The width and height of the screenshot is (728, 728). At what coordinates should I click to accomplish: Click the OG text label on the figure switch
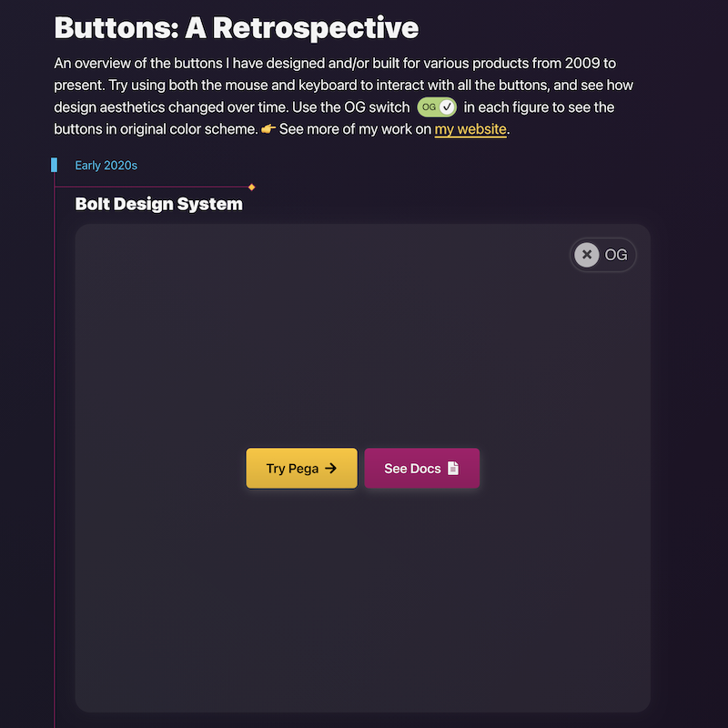point(616,255)
